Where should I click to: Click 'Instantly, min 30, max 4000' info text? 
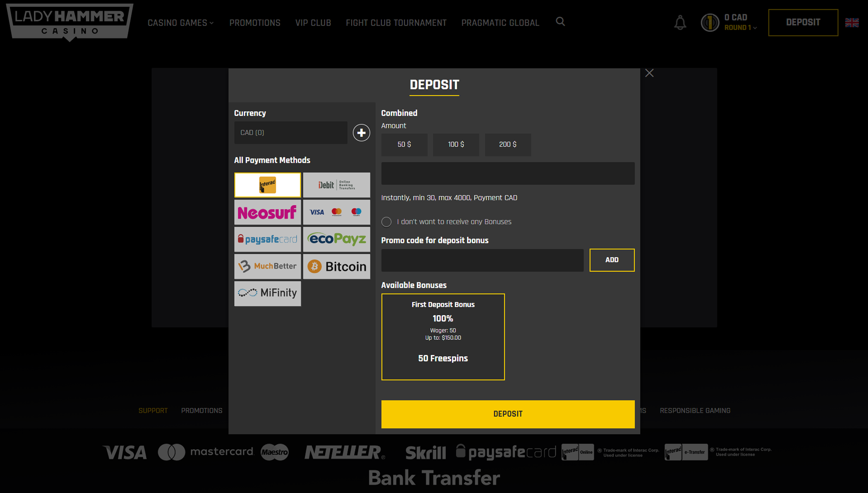449,198
